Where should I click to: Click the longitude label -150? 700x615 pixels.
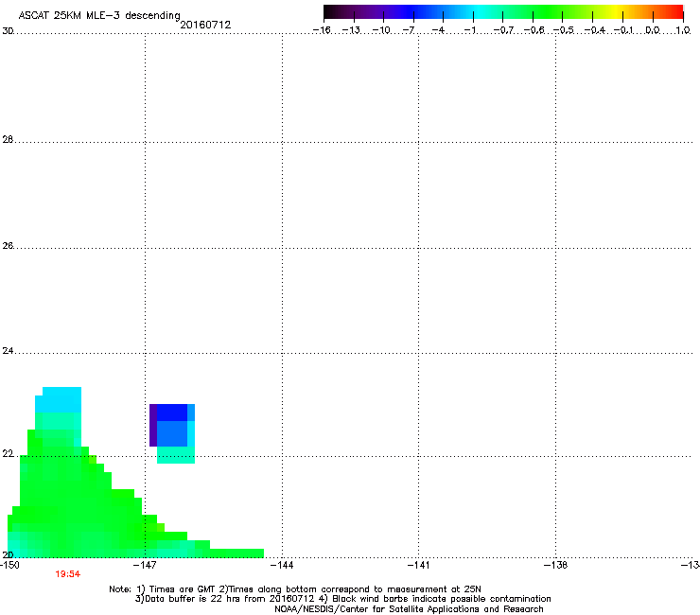tap(9, 565)
